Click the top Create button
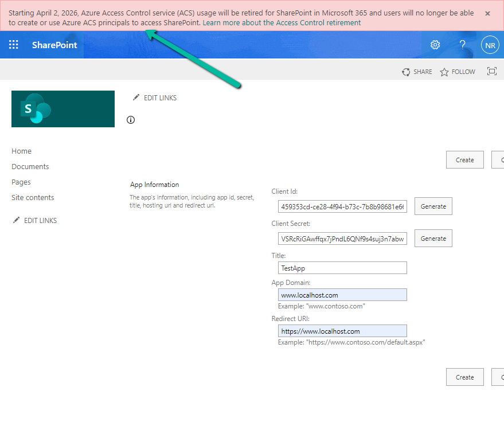Viewport: 504px width, 430px height. 464,159
